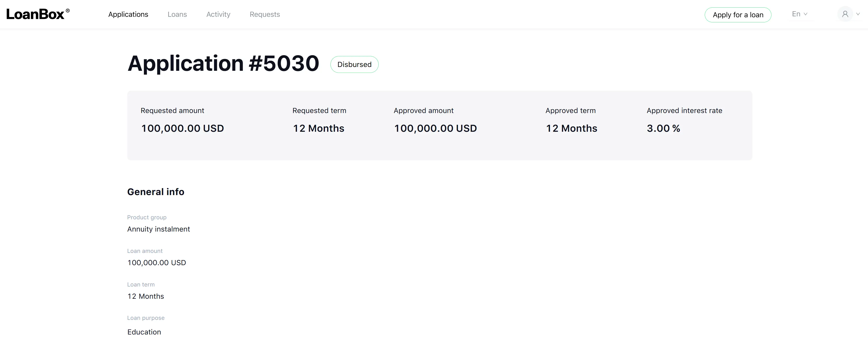Image resolution: width=868 pixels, height=340 pixels.
Task: Click the Education loan purpose value
Action: [x=144, y=332]
